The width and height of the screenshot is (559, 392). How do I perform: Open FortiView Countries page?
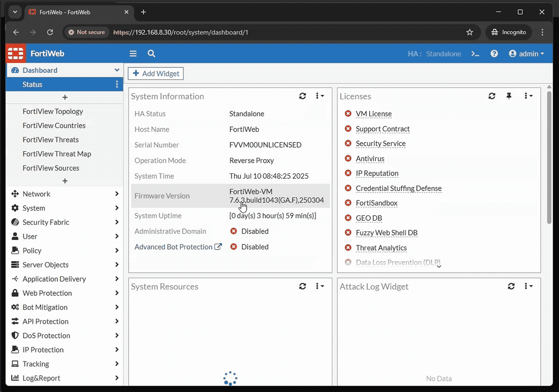coord(54,125)
